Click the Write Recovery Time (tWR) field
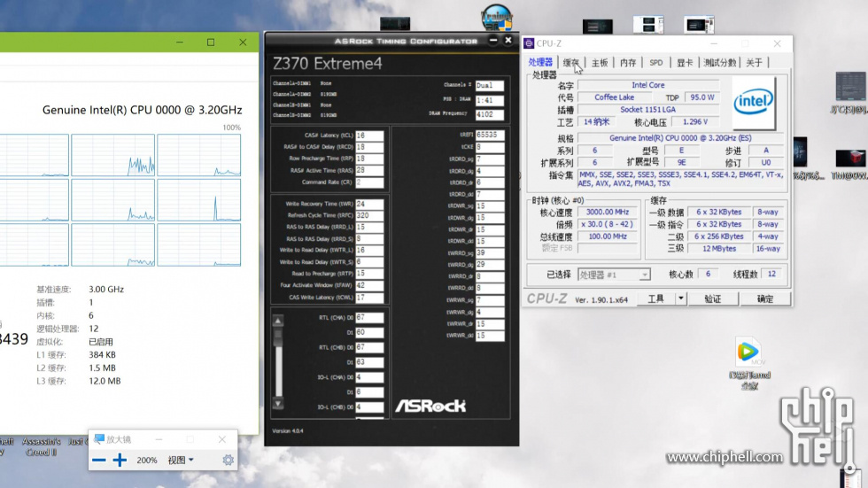Viewport: 868px width, 488px height. pyautogui.click(x=370, y=205)
